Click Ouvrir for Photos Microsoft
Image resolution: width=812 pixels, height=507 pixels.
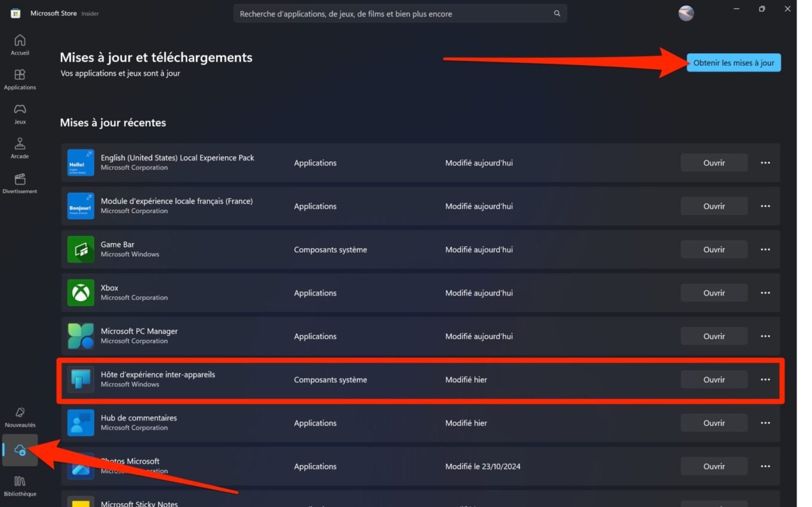pyautogui.click(x=714, y=466)
